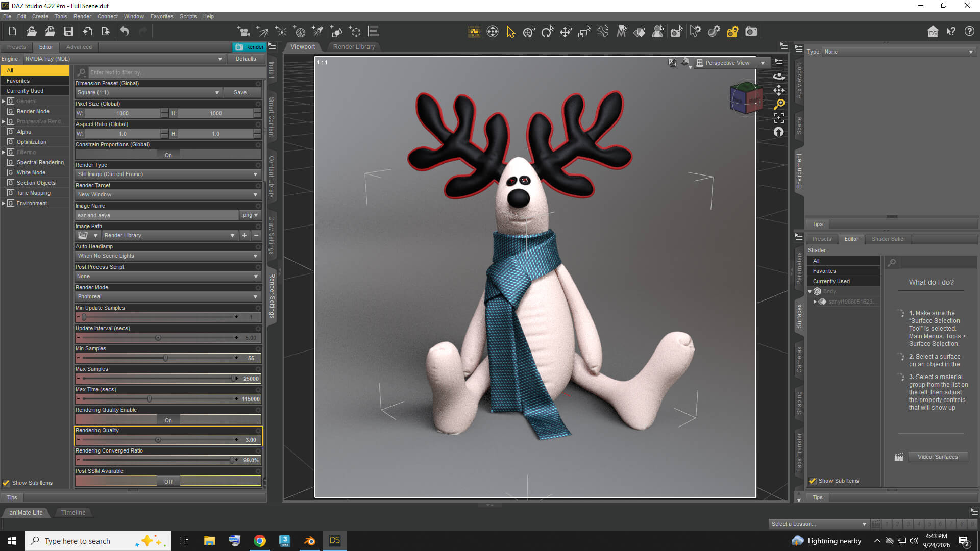Open the Create menu
The image size is (980, 551).
[40, 16]
